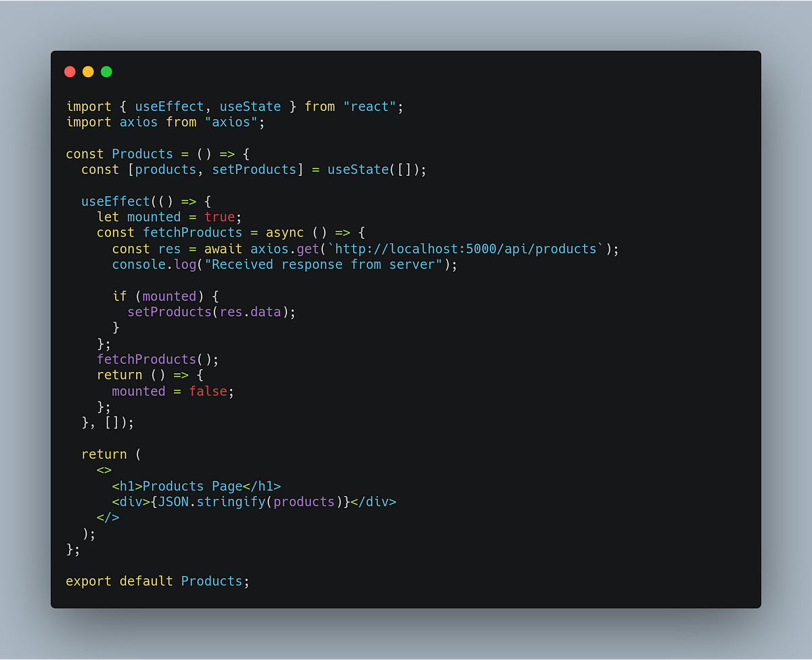Click the green maximize traffic light
This screenshot has height=660, width=812.
106,71
